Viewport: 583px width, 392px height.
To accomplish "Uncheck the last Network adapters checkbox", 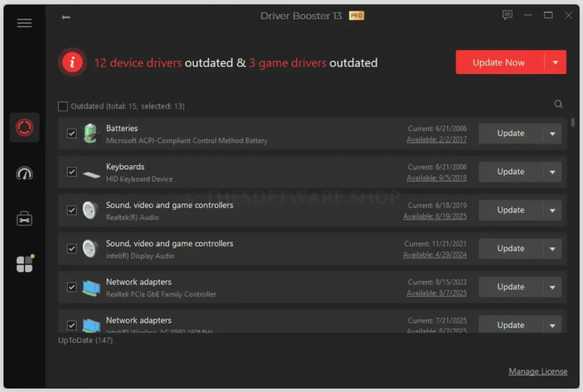I will (72, 325).
